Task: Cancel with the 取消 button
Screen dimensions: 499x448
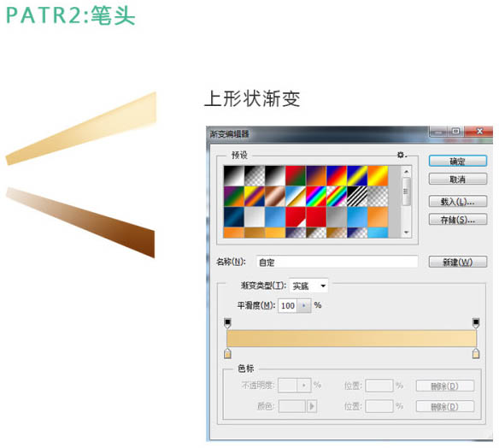Action: point(458,179)
